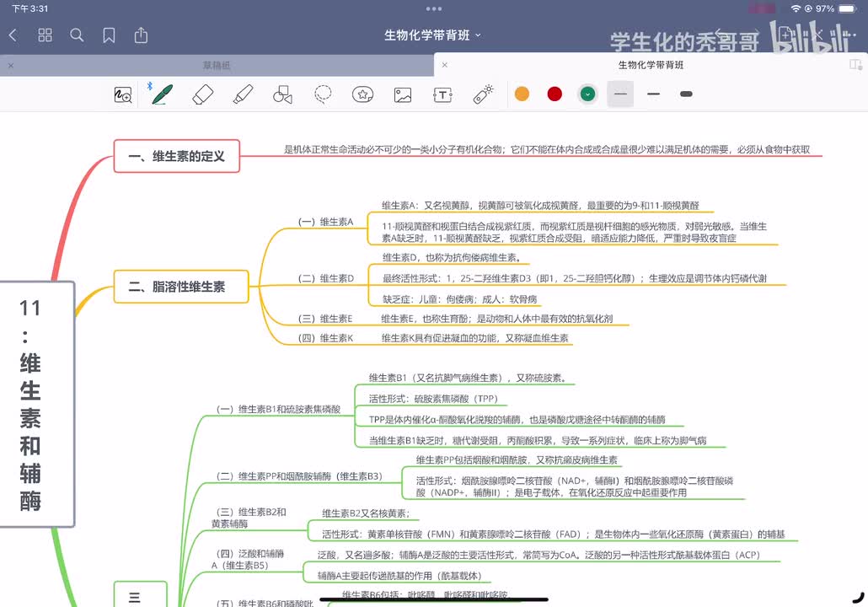The image size is (868, 607).
Task: Click the three-dot multitasking indicator
Action: point(434,9)
